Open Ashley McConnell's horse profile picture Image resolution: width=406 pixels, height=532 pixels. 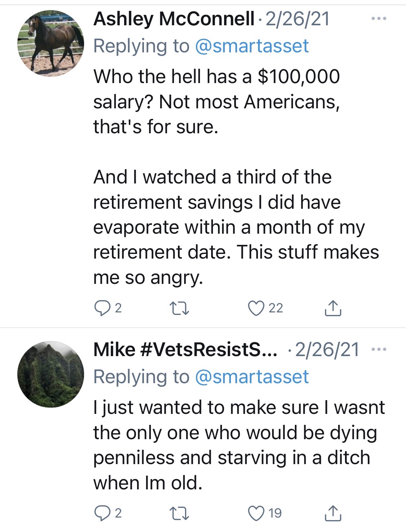click(51, 43)
